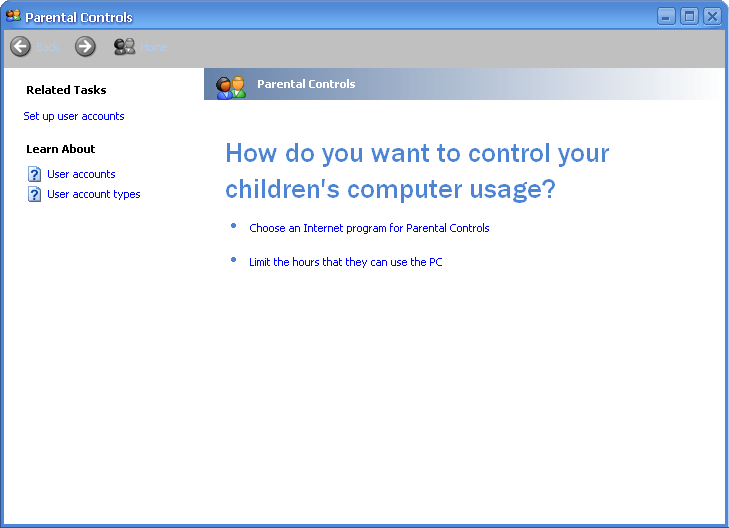This screenshot has height=528, width=729.
Task: Click help icon beside User account types
Action: (x=34, y=194)
